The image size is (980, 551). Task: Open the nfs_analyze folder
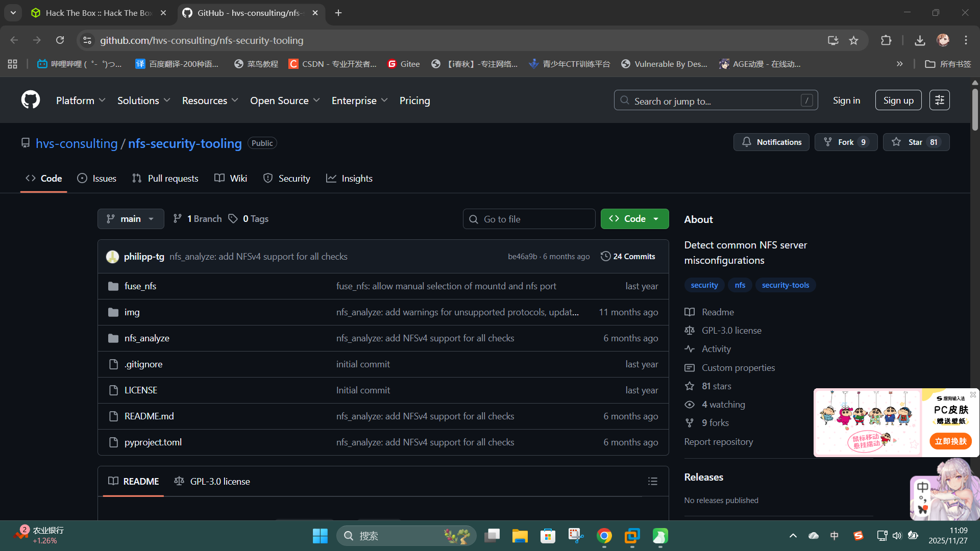(x=147, y=338)
